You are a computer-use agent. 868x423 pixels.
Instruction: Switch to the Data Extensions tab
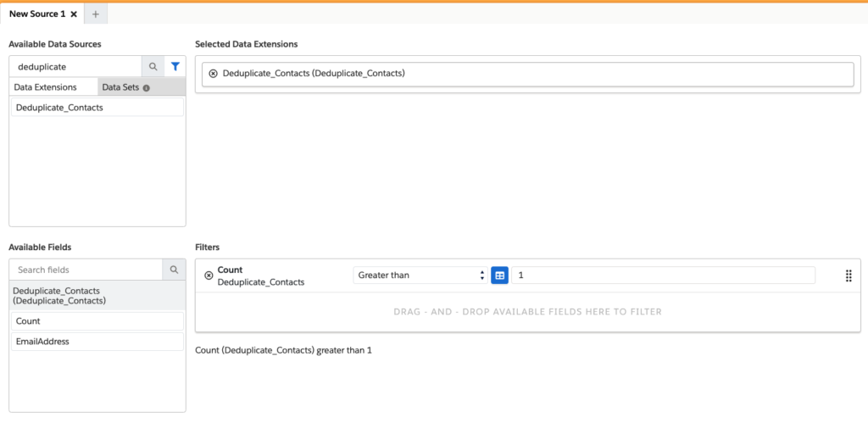pos(46,87)
